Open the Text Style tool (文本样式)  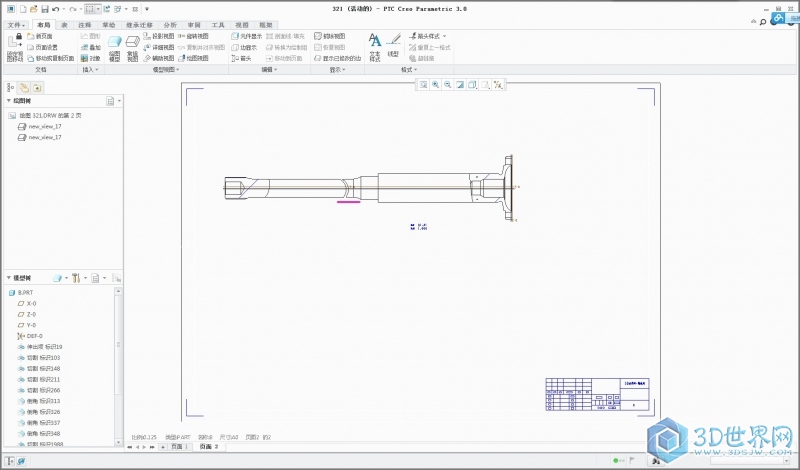(375, 47)
